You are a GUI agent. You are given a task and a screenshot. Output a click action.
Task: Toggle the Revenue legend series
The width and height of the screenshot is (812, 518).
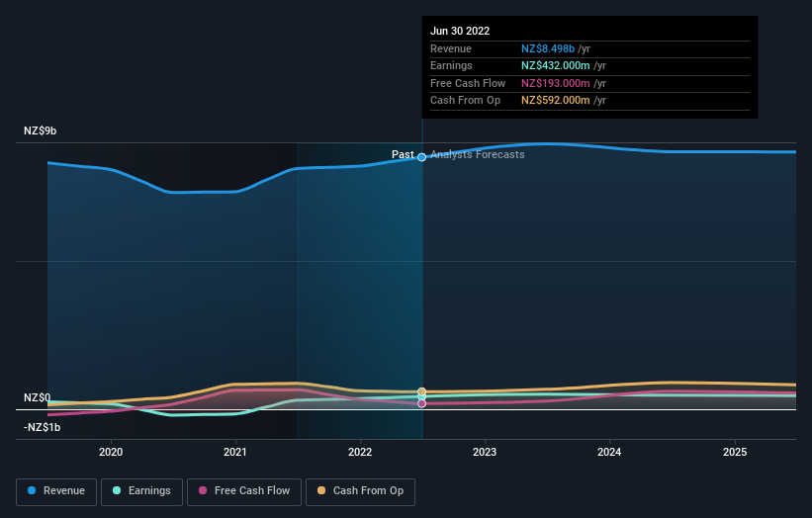pos(56,491)
